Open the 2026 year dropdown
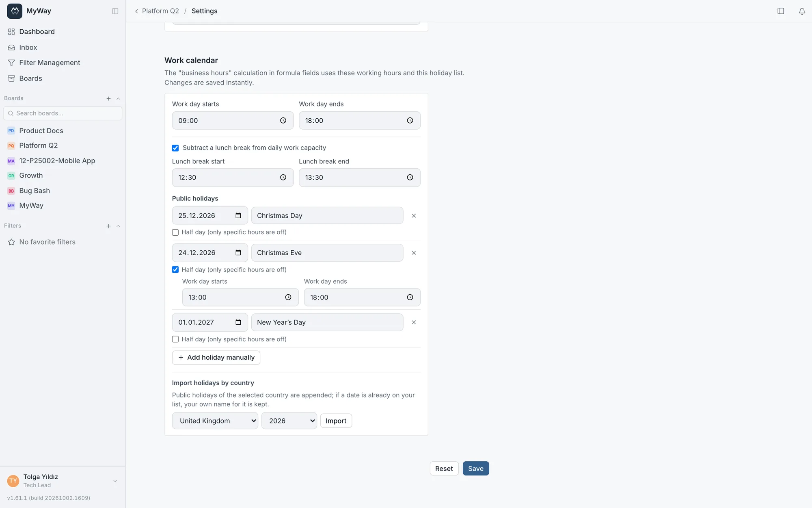Viewport: 812px width, 508px height. (x=289, y=421)
